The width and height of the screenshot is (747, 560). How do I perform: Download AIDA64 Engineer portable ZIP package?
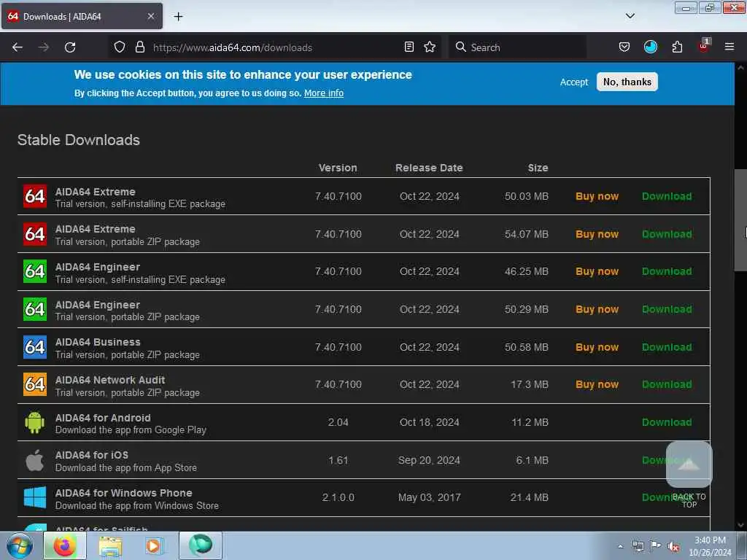click(x=667, y=309)
